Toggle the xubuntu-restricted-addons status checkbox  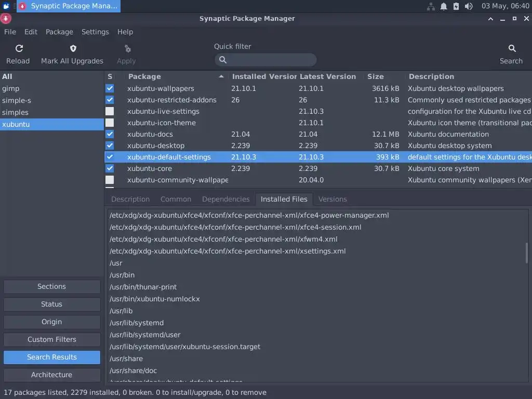point(110,100)
